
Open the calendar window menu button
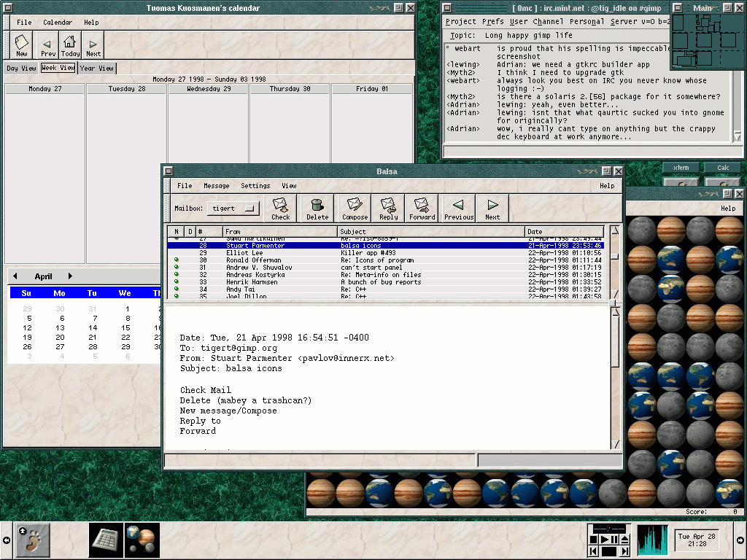pyautogui.click(x=7, y=7)
